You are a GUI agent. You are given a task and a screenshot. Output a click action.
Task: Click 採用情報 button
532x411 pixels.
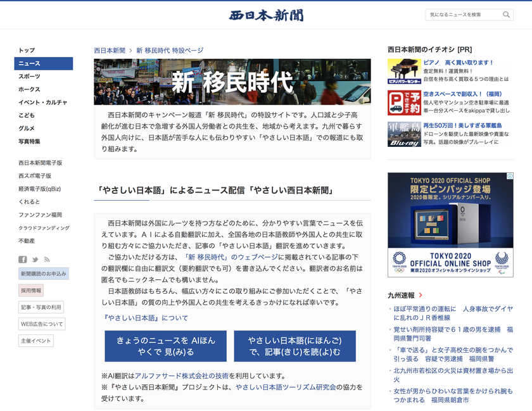point(31,290)
